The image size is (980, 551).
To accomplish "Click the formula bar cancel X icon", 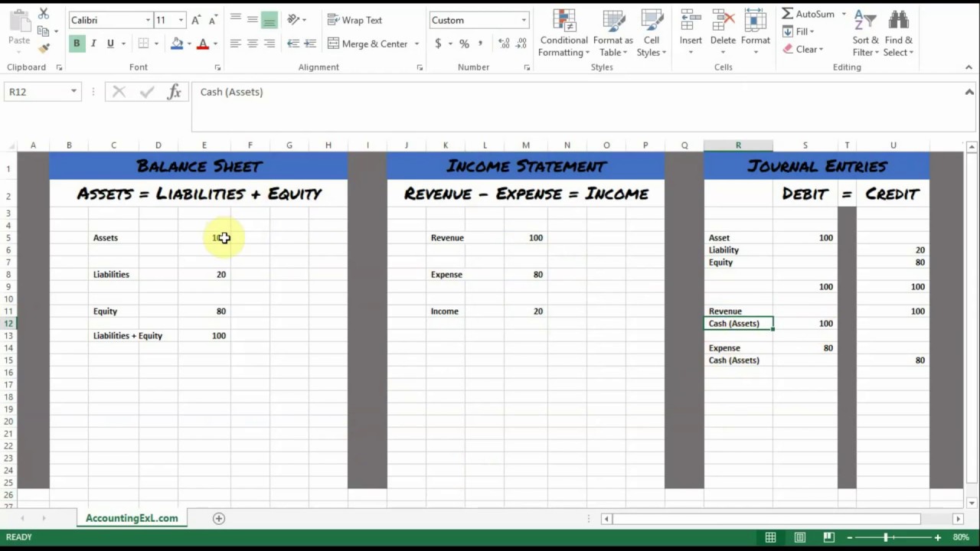I will pyautogui.click(x=119, y=92).
